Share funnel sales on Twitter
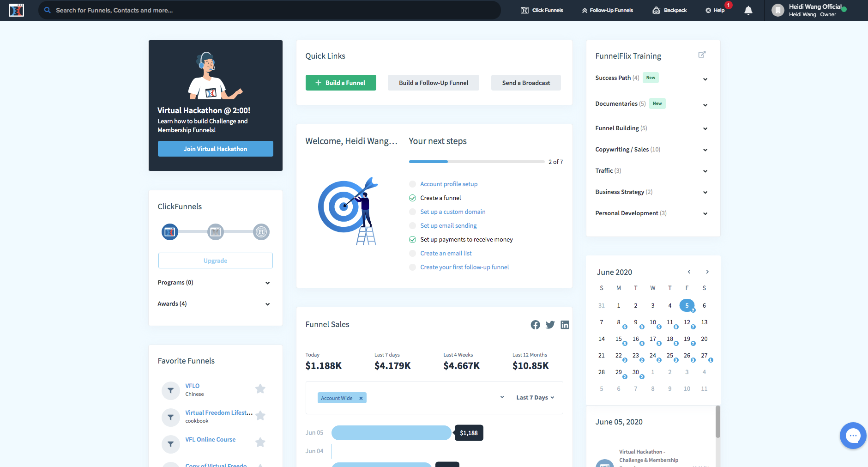This screenshot has height=467, width=868. point(550,325)
